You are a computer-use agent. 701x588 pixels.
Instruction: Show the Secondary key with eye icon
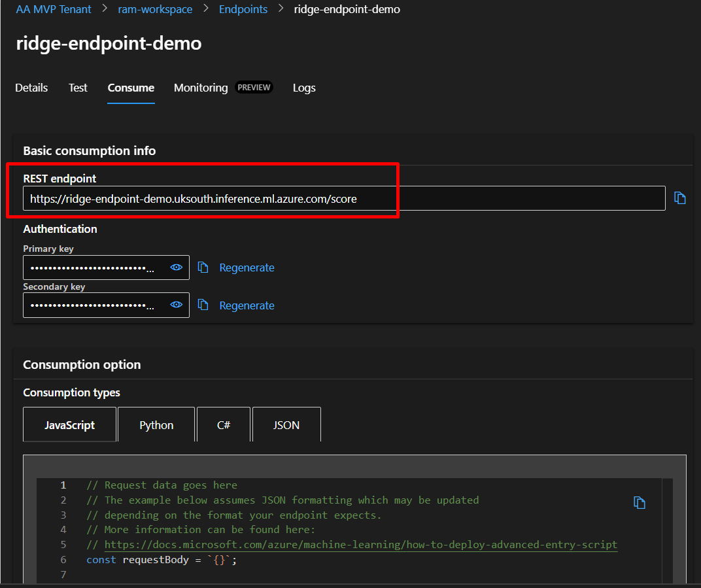click(176, 305)
